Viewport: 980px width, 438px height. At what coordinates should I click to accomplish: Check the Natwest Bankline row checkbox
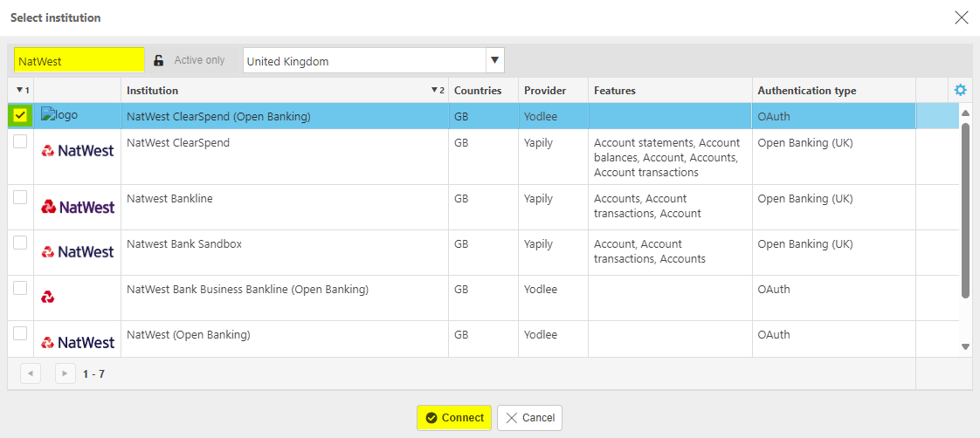coord(20,197)
